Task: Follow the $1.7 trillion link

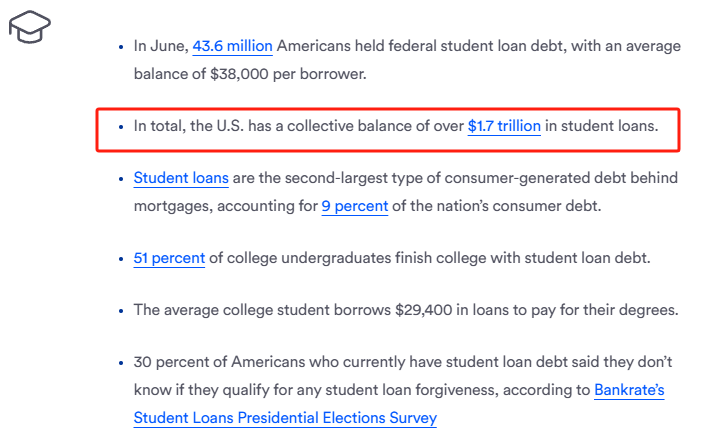Action: [504, 126]
